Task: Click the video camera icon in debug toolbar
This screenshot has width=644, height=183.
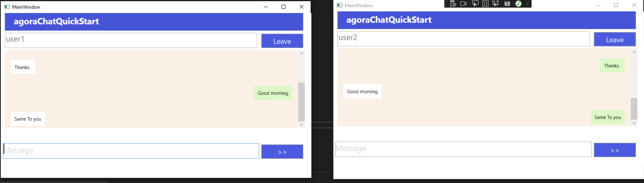Action: click(464, 4)
